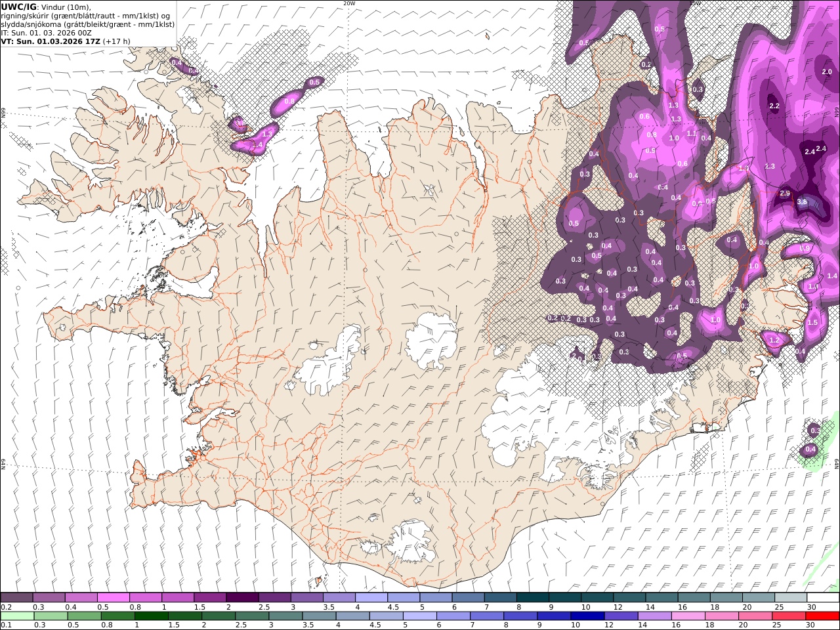Pick the bottom legend swatch starting at 5

(419, 616)
